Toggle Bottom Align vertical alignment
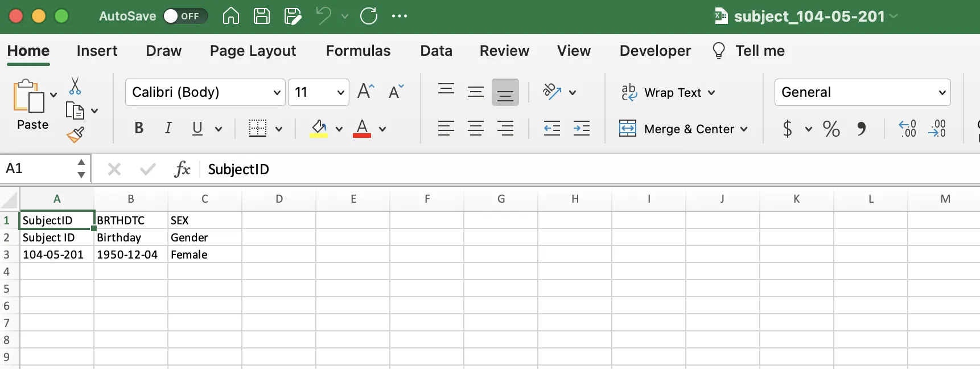The image size is (980, 369). 505,92
